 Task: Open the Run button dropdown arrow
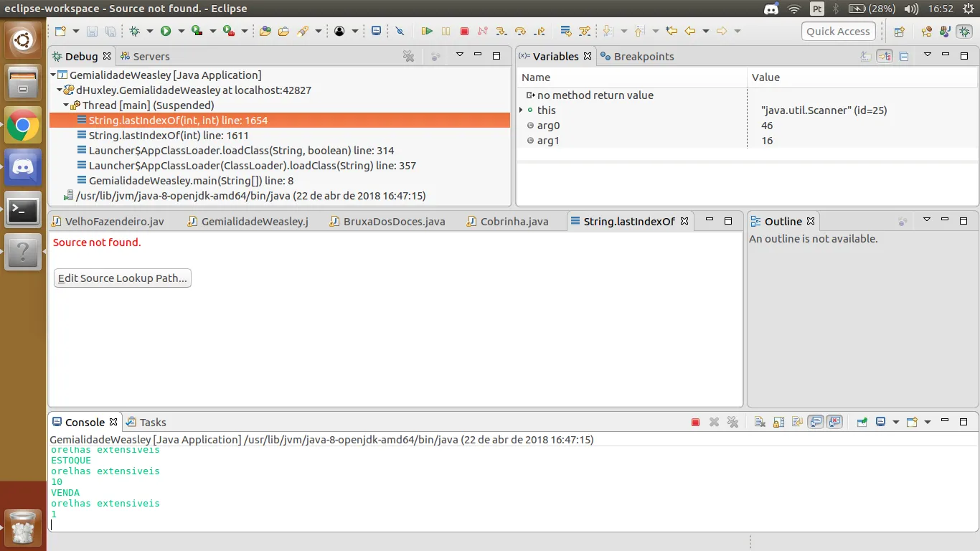pyautogui.click(x=182, y=31)
